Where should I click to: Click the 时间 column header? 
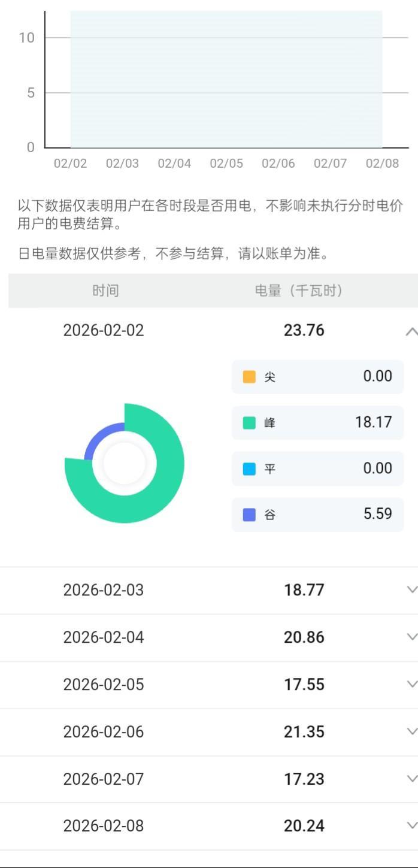pyautogui.click(x=105, y=291)
